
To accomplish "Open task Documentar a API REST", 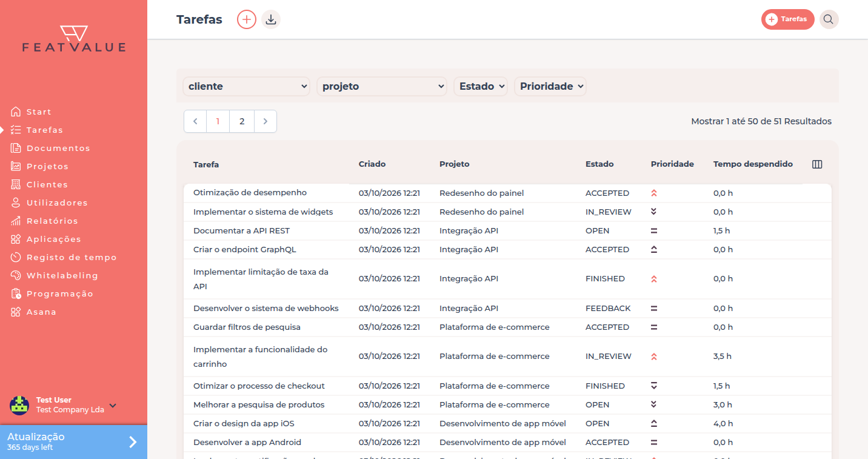I will click(x=241, y=230).
